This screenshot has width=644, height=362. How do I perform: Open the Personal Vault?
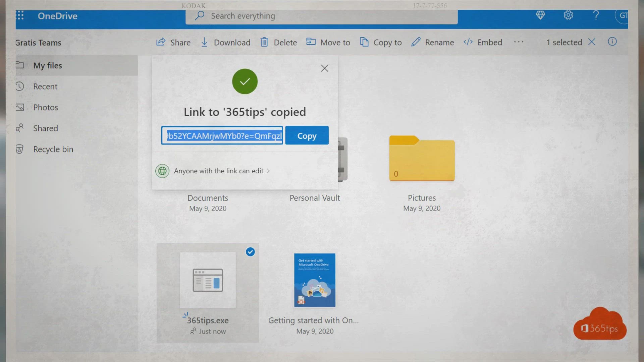(x=315, y=198)
